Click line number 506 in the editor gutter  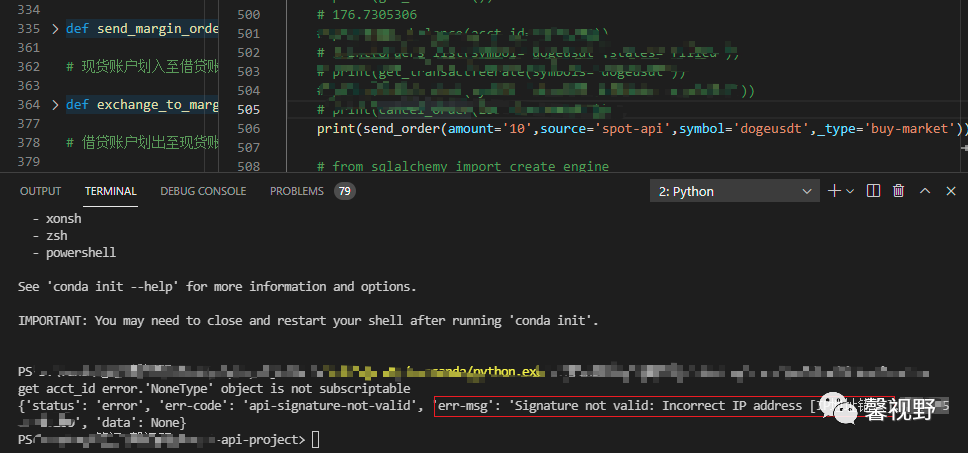tap(249, 128)
